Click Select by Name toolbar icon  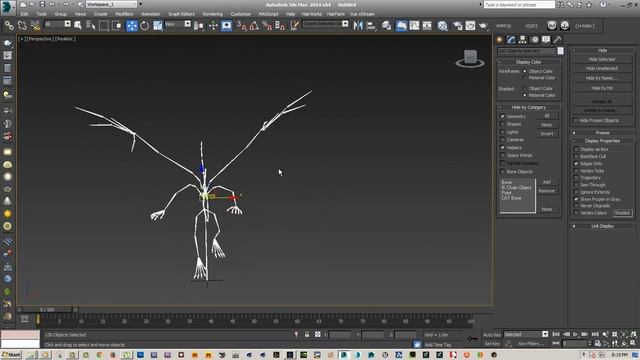pos(91,26)
